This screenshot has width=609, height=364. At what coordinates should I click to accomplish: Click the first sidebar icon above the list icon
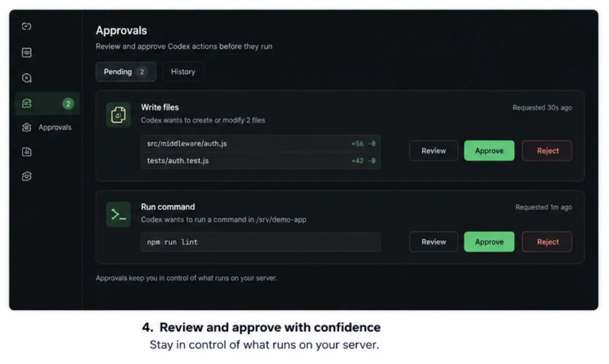(x=26, y=26)
